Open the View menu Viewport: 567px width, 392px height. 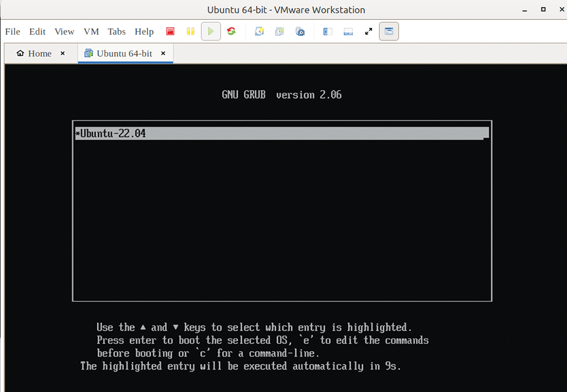[65, 31]
